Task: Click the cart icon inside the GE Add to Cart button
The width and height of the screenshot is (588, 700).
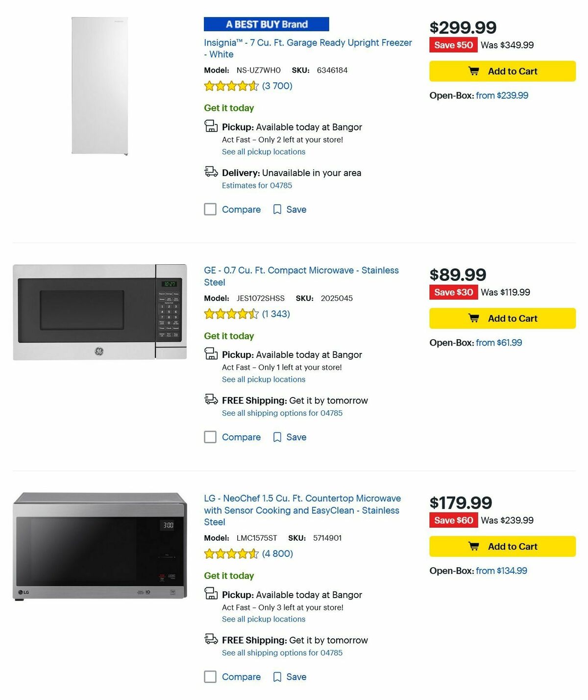Action: click(x=473, y=318)
